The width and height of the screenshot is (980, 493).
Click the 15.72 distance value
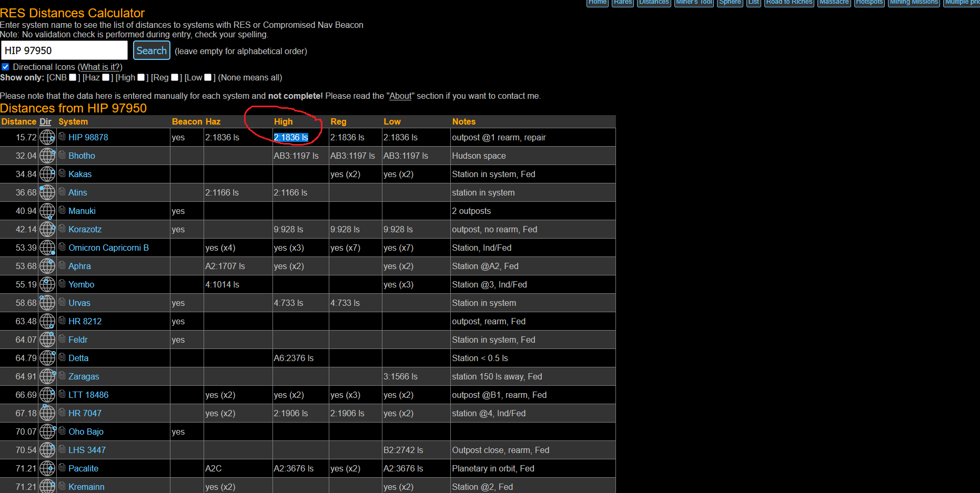[26, 138]
